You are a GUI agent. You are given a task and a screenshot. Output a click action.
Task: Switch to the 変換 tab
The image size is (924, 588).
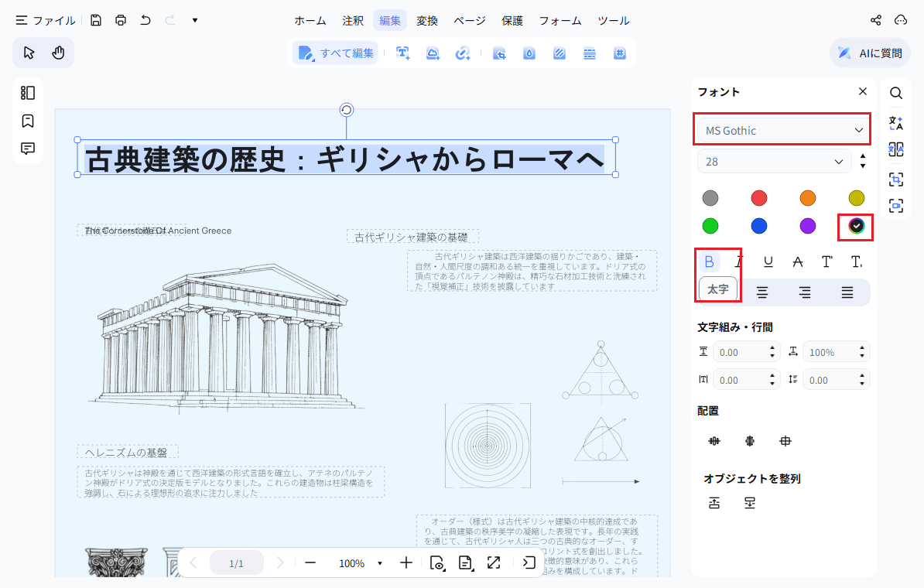426,21
